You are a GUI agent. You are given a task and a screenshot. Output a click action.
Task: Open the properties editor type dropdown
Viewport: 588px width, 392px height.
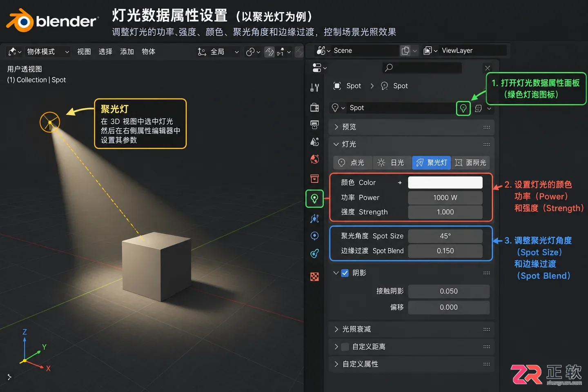319,68
